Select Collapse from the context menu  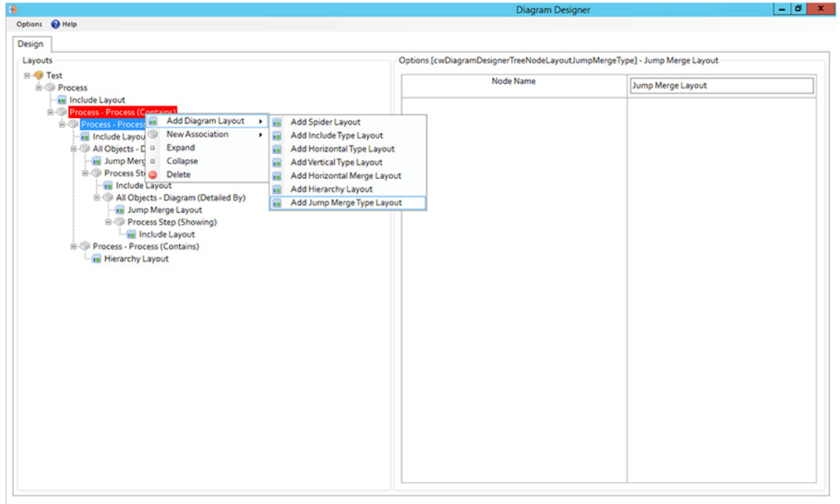[x=182, y=161]
